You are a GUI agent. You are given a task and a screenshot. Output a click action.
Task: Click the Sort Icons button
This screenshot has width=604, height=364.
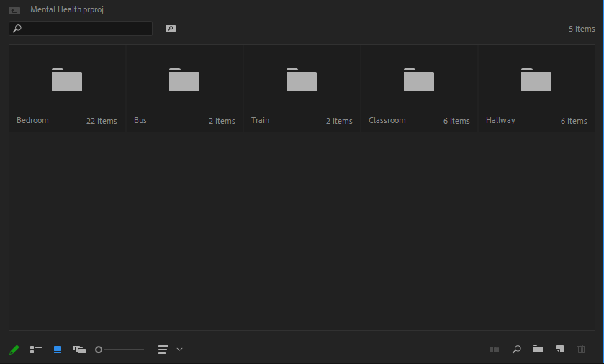pos(163,350)
